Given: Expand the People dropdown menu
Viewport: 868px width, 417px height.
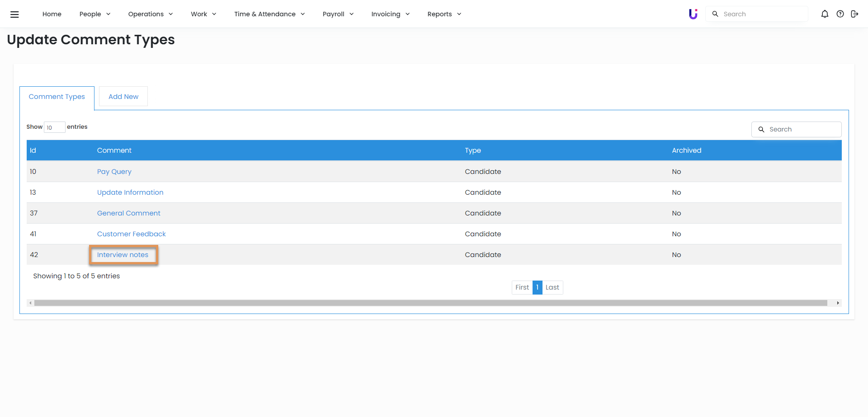Looking at the screenshot, I should (x=94, y=14).
